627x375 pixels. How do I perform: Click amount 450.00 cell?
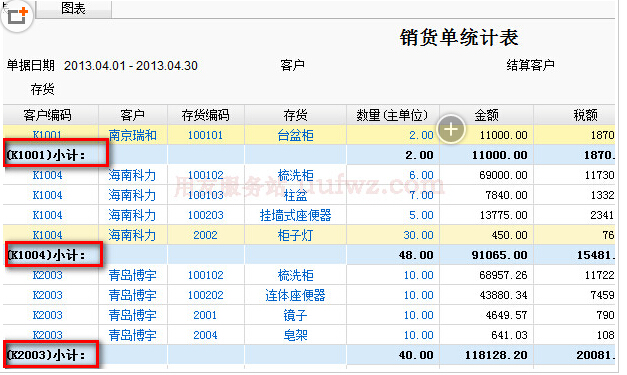click(x=509, y=235)
